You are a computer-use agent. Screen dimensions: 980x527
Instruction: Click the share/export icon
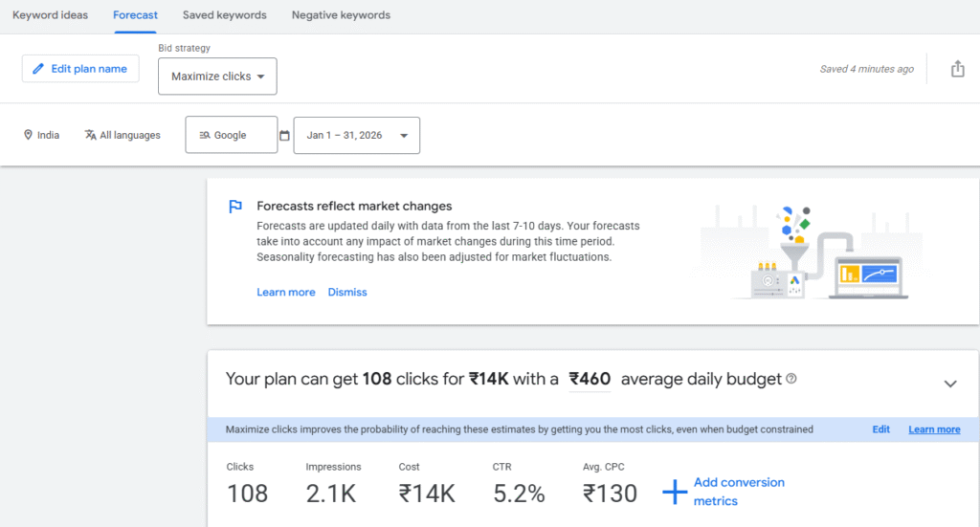click(x=957, y=69)
